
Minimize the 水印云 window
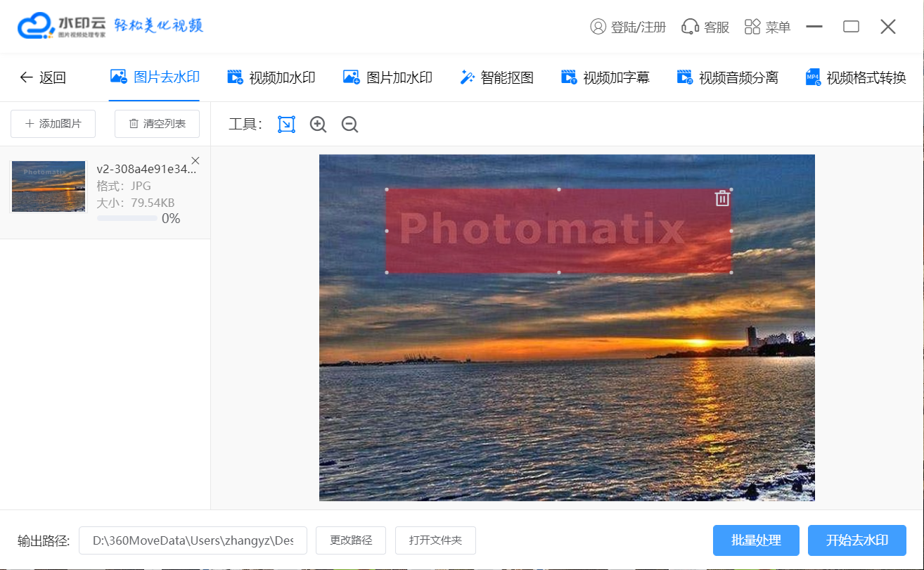click(814, 27)
